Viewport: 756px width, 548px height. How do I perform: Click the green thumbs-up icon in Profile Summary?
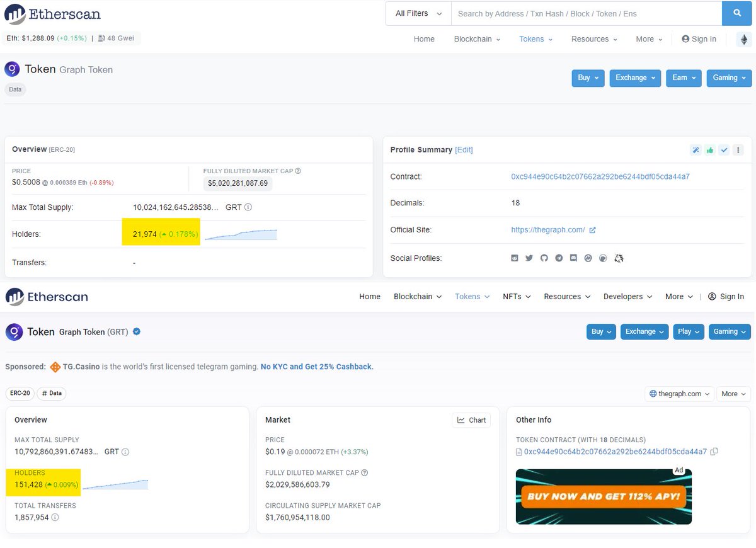coord(710,150)
